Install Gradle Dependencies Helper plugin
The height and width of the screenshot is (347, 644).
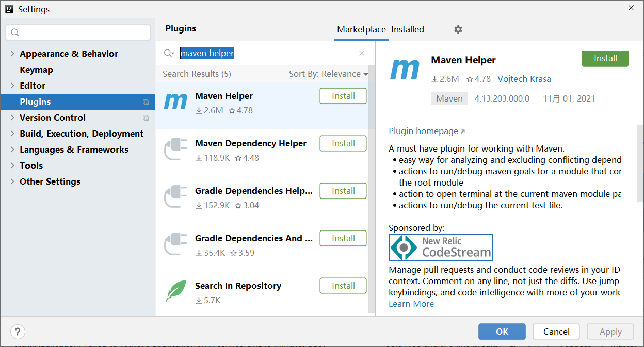[x=343, y=191]
